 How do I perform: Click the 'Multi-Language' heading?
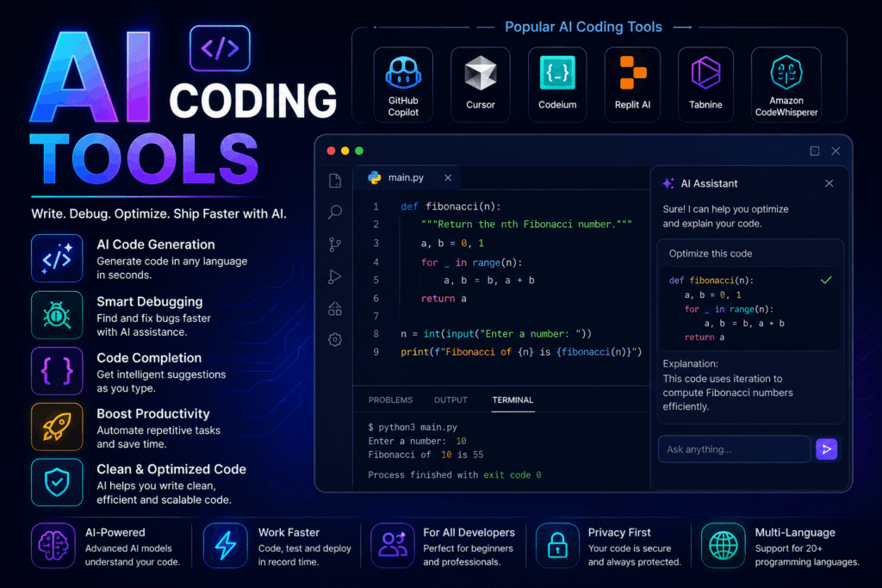click(795, 532)
